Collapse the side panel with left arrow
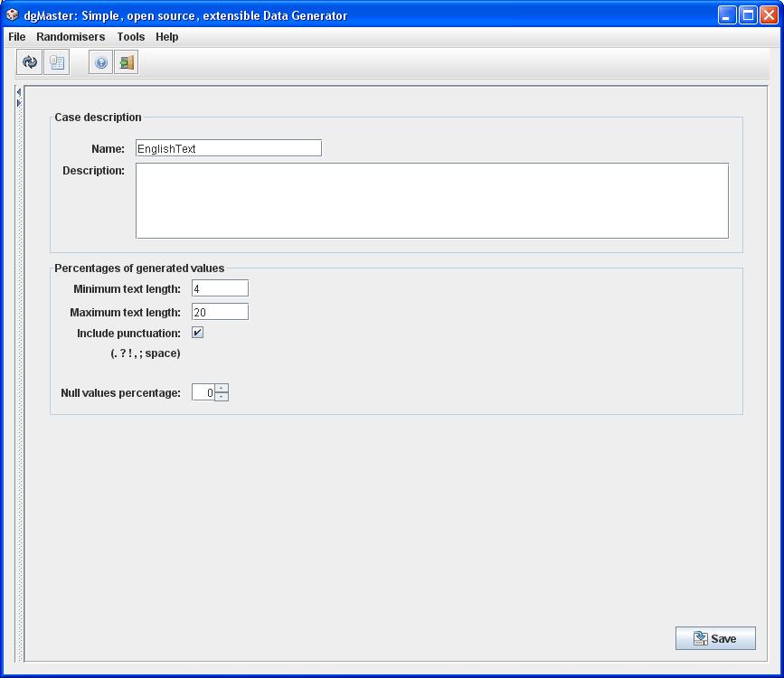 [x=19, y=91]
